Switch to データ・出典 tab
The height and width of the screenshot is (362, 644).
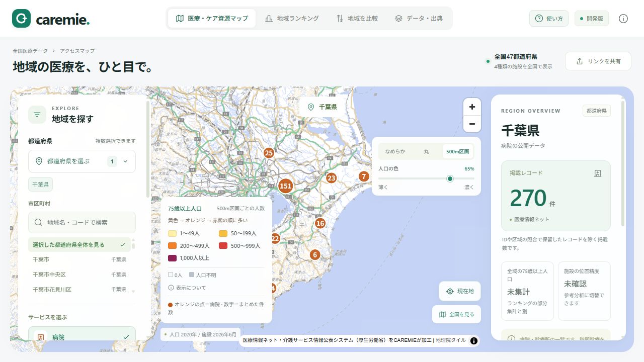[x=419, y=19]
